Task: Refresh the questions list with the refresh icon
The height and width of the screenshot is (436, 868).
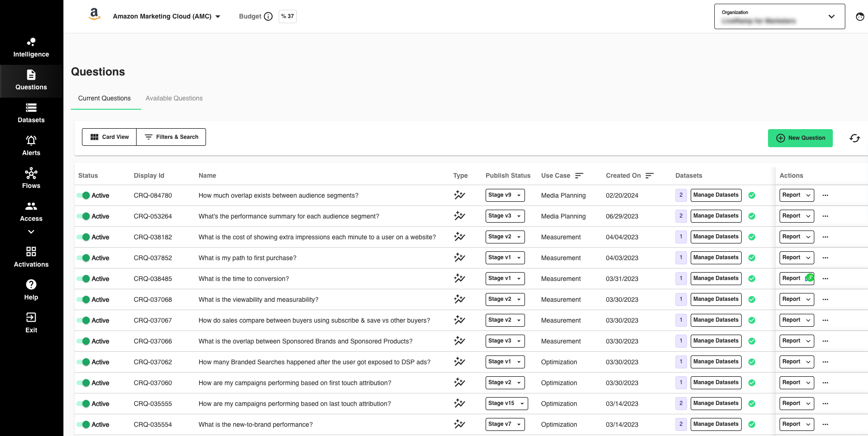Action: coord(855,138)
